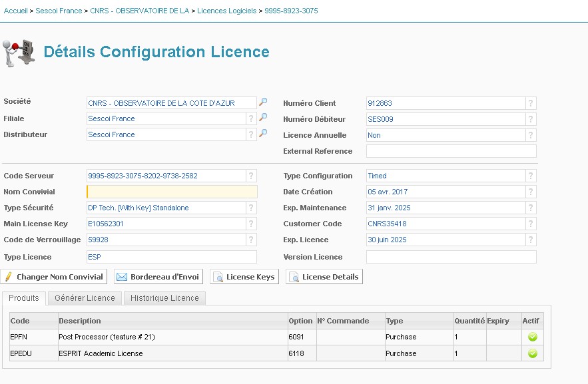Click the license configuration header illustration icon
This screenshot has width=588, height=384.
click(19, 53)
